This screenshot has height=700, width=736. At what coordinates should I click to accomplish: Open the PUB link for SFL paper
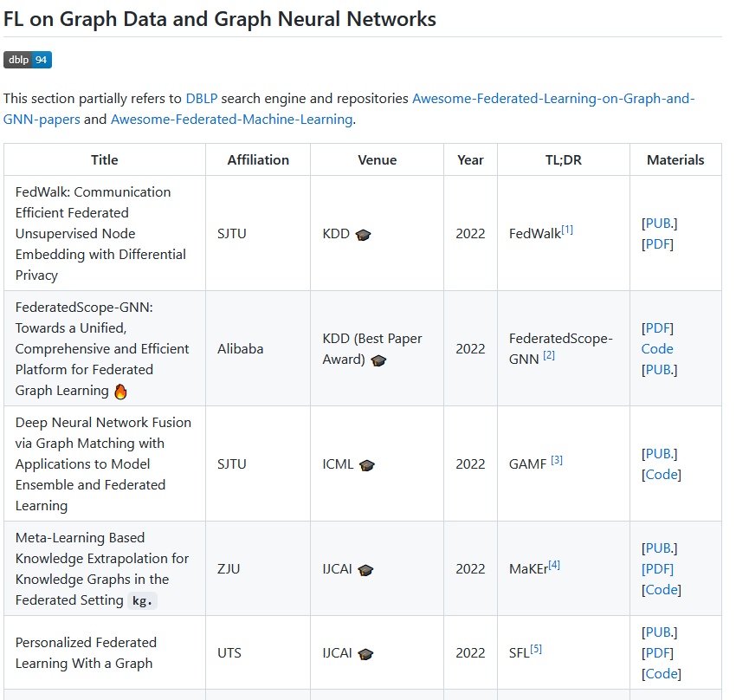(659, 632)
